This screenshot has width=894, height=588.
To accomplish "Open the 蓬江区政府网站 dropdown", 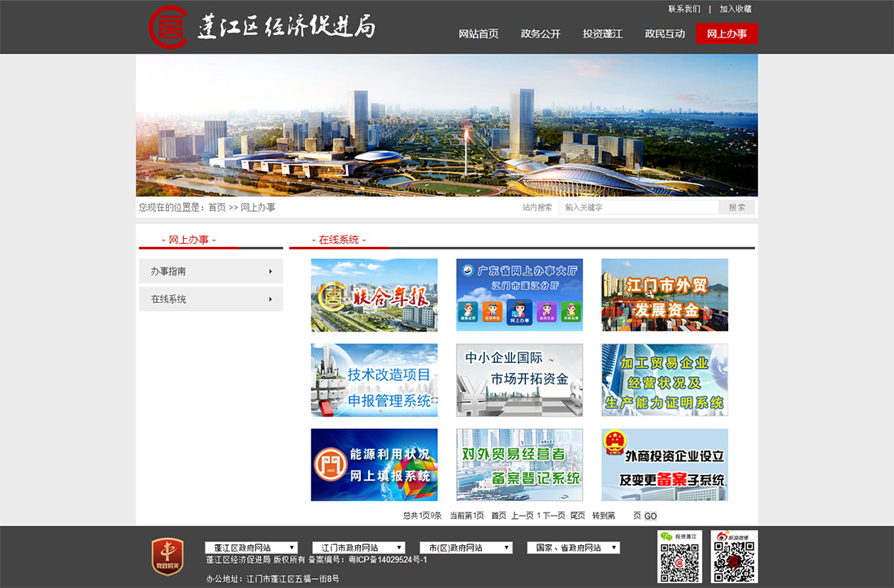I will 251,548.
